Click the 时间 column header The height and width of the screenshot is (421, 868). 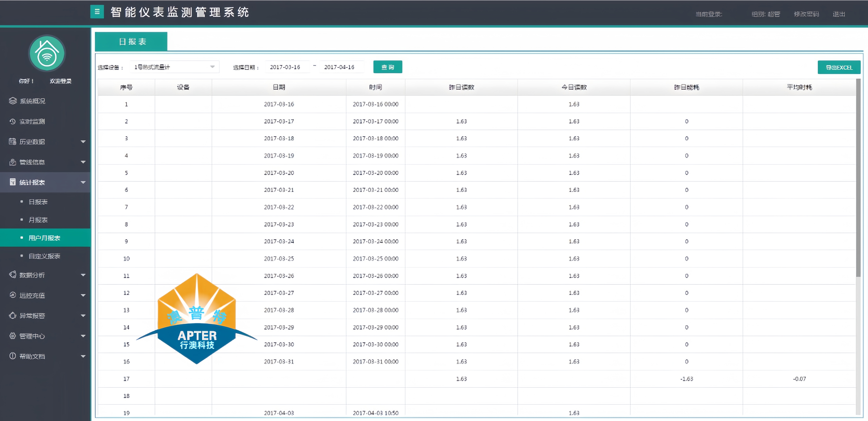click(x=375, y=87)
